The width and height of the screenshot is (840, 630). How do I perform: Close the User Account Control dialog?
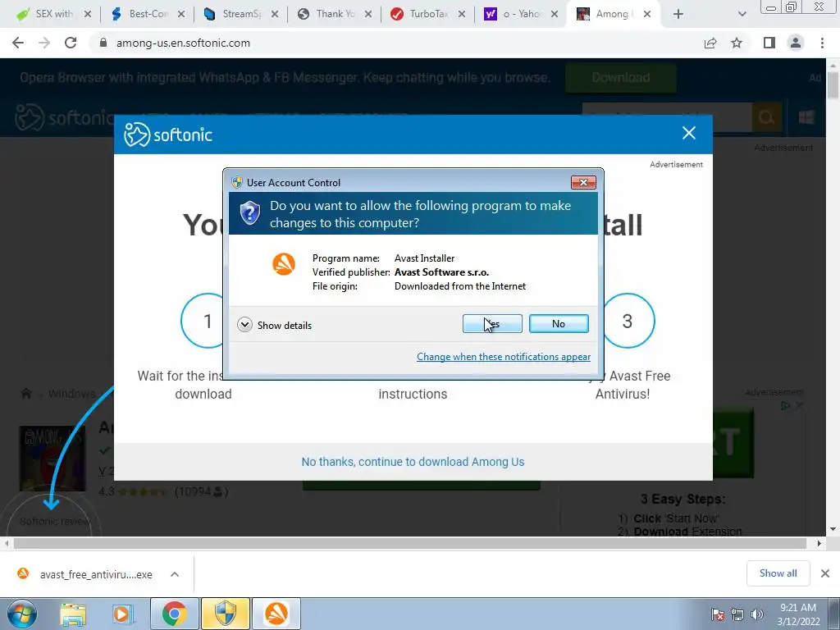[x=583, y=183]
